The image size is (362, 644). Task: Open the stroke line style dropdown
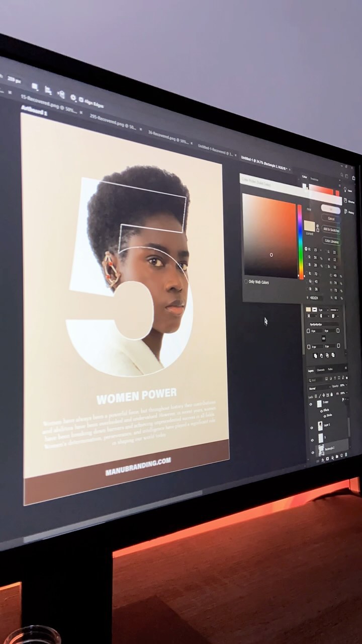[334, 310]
